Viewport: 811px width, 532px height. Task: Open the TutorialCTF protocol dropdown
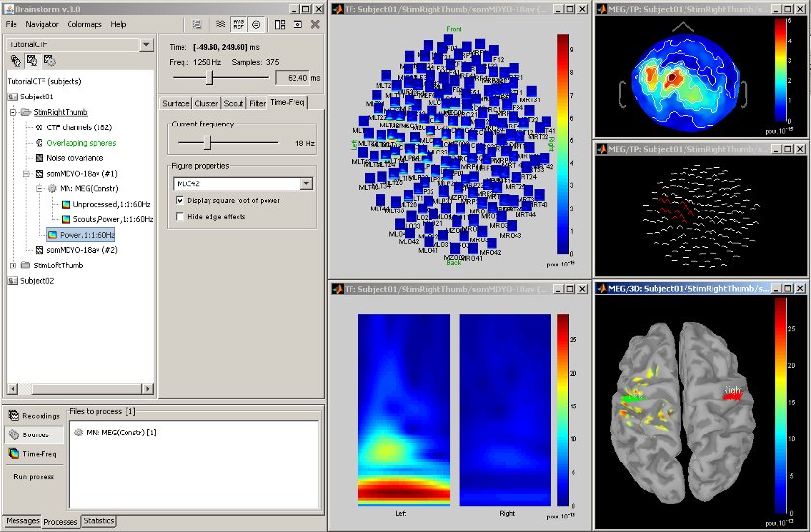coord(146,44)
